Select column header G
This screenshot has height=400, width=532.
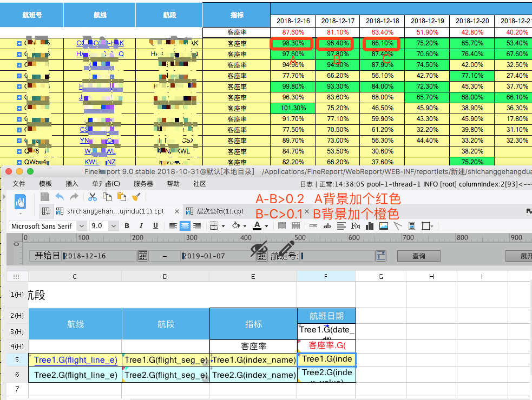(380, 276)
